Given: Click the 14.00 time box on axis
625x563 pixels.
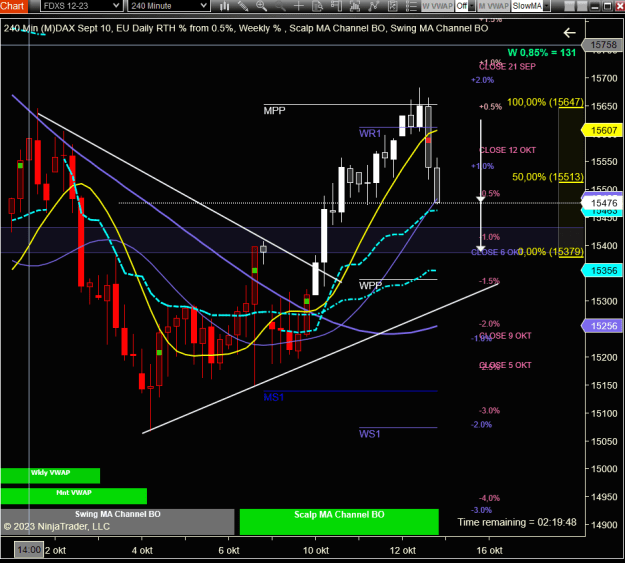Looking at the screenshot, I should 28,550.
